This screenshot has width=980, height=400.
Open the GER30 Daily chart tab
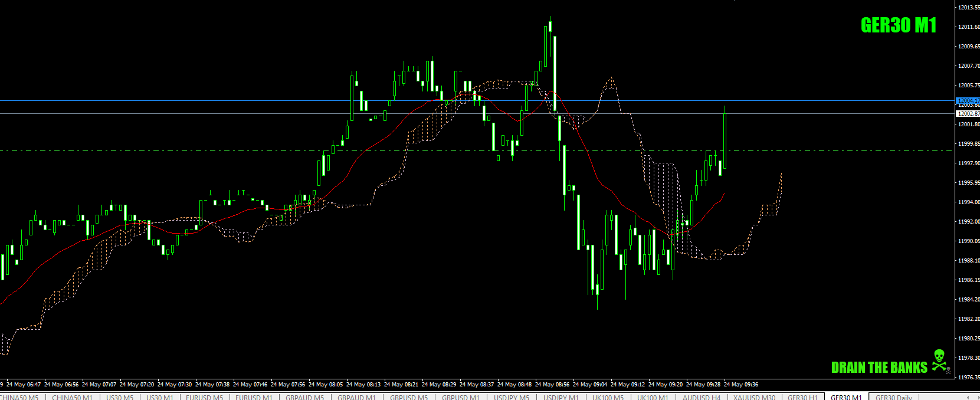[893, 397]
